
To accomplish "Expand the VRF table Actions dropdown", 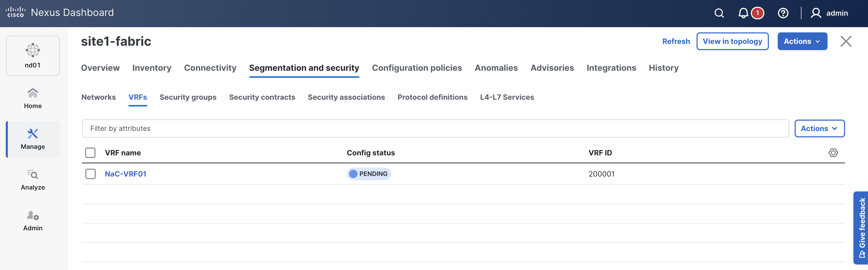I will point(819,128).
